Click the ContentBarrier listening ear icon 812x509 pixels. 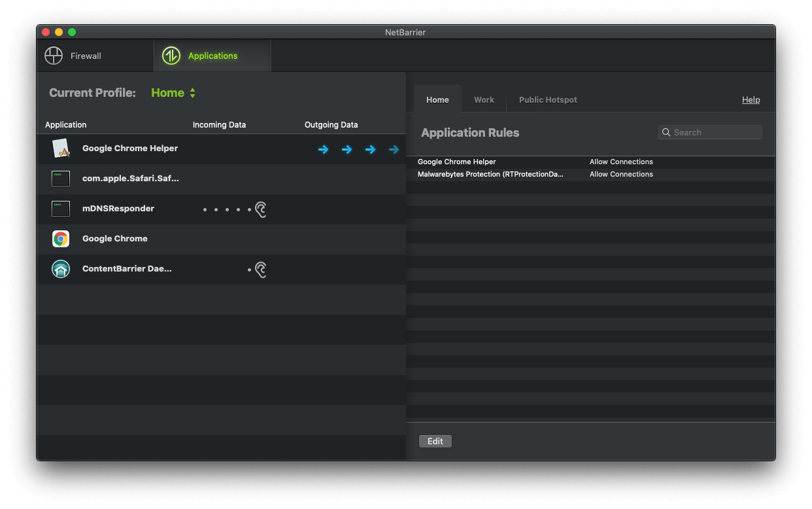(x=261, y=270)
